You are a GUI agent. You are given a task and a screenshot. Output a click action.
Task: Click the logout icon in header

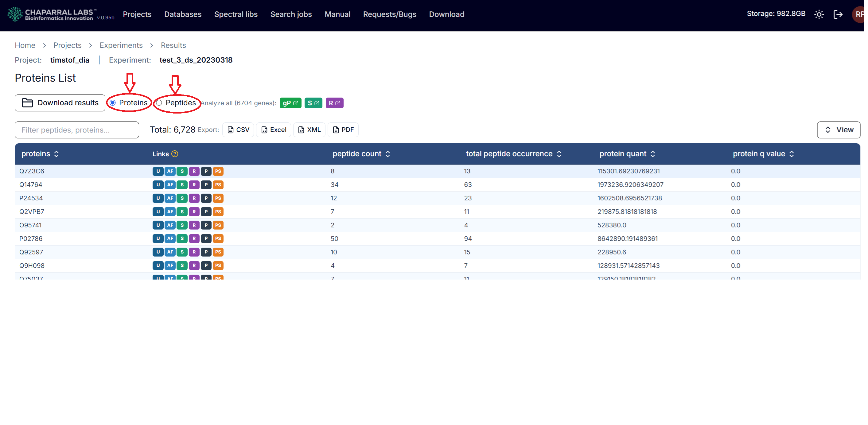(x=838, y=14)
